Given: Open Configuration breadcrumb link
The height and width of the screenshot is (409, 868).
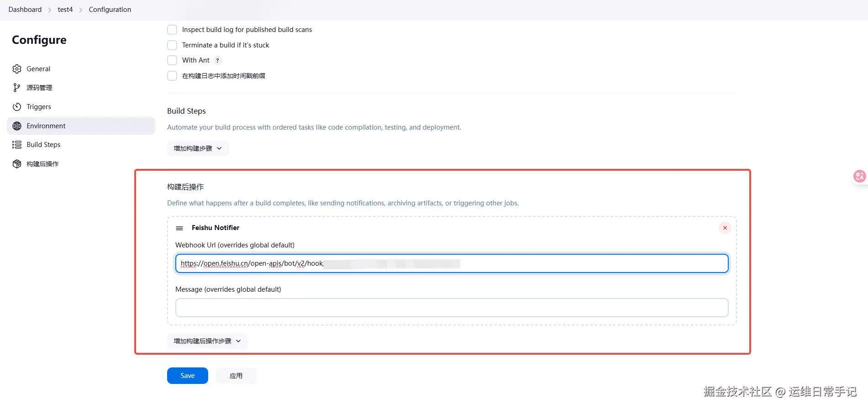Looking at the screenshot, I should tap(110, 10).
